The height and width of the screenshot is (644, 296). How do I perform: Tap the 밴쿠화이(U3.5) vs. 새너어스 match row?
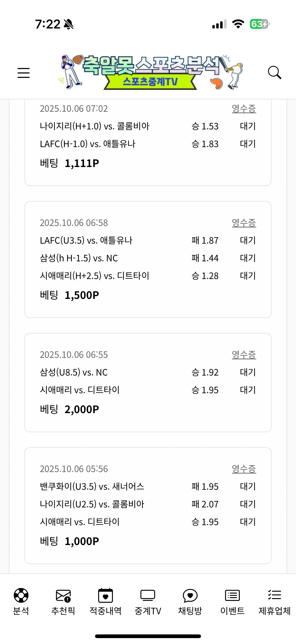(x=92, y=487)
